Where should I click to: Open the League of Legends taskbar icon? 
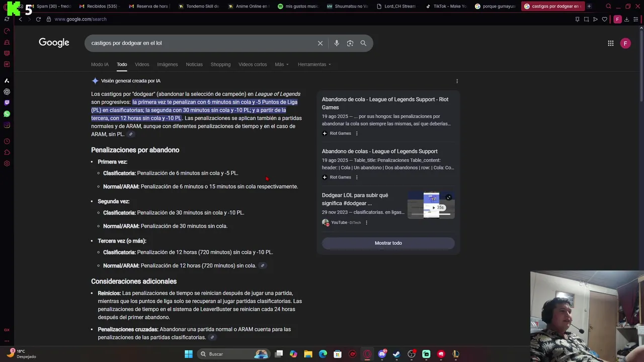pos(456,354)
